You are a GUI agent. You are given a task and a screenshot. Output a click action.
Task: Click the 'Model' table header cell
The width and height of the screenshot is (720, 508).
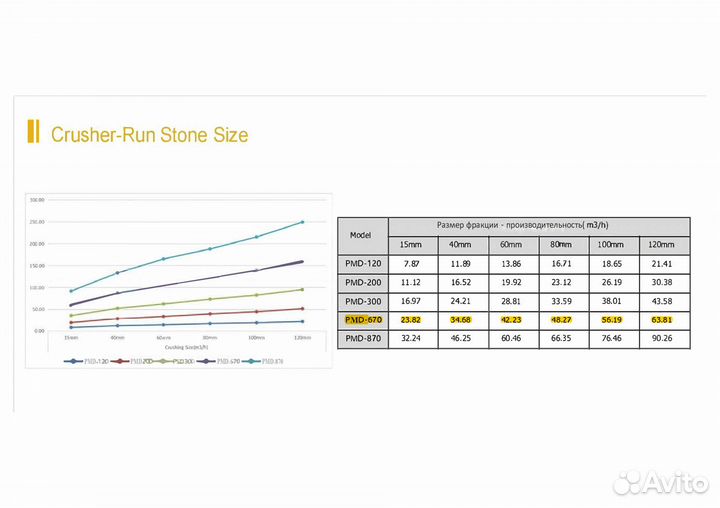(x=361, y=234)
